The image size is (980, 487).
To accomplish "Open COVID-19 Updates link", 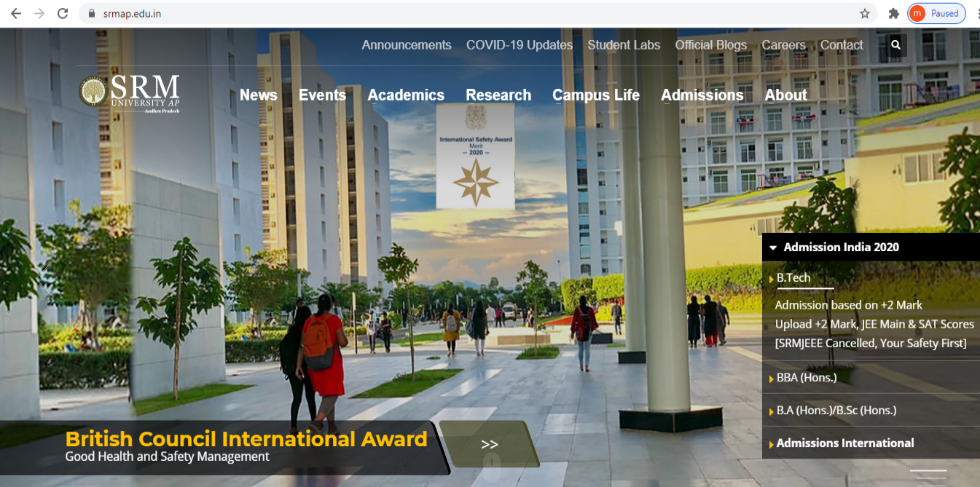I will (x=520, y=45).
